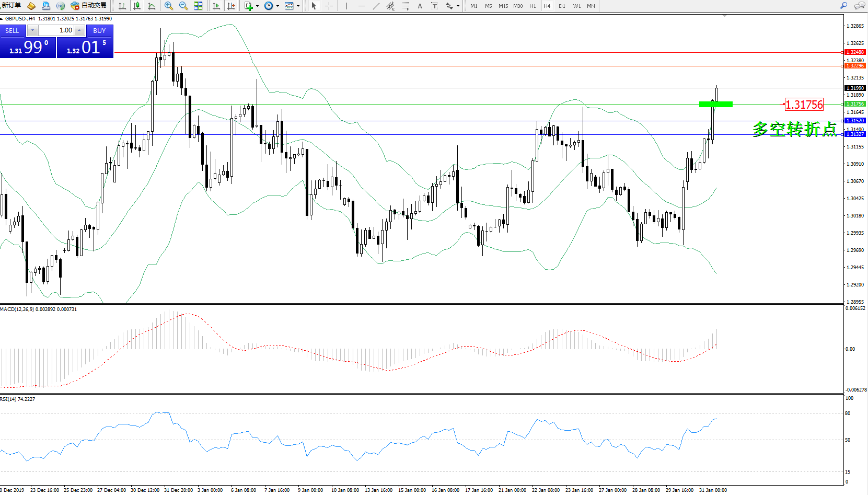The height and width of the screenshot is (495, 868).
Task: Open the chart templates dropdown arrow
Action: [x=298, y=6]
